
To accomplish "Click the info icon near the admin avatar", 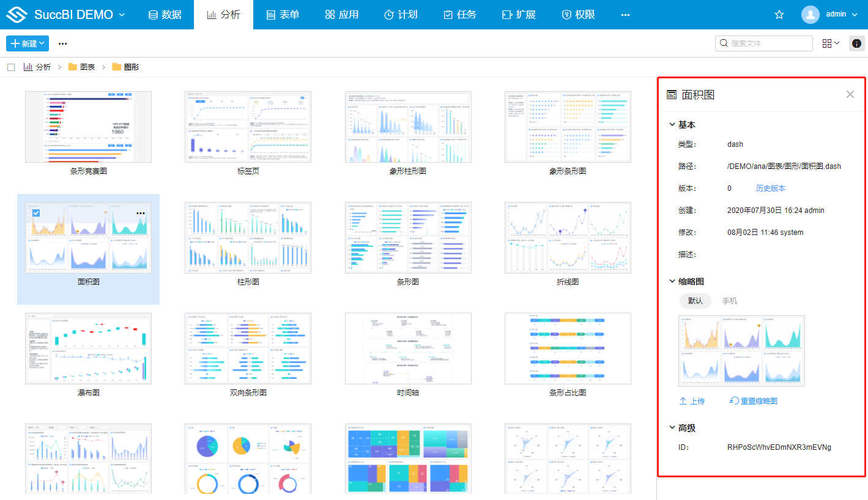I will tap(856, 43).
